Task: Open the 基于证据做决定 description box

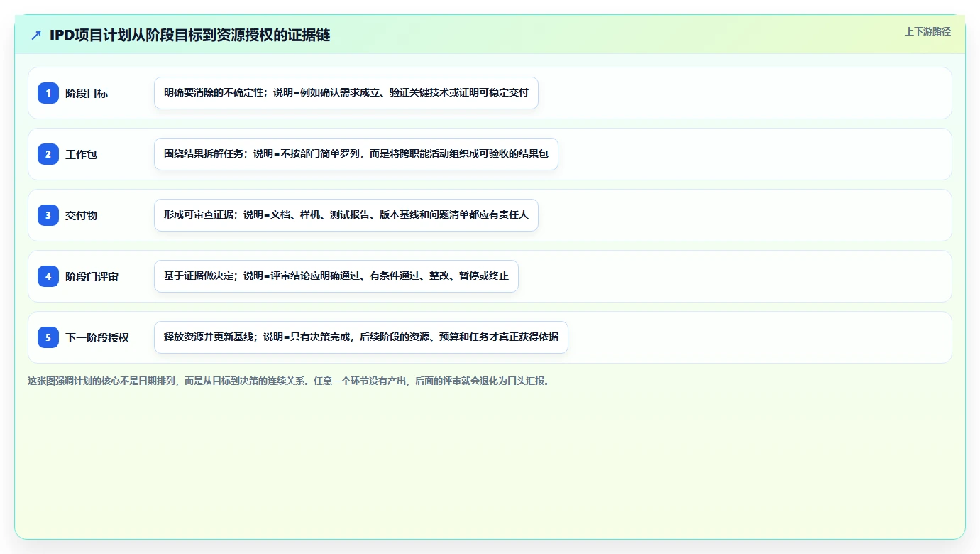Action: click(x=336, y=276)
